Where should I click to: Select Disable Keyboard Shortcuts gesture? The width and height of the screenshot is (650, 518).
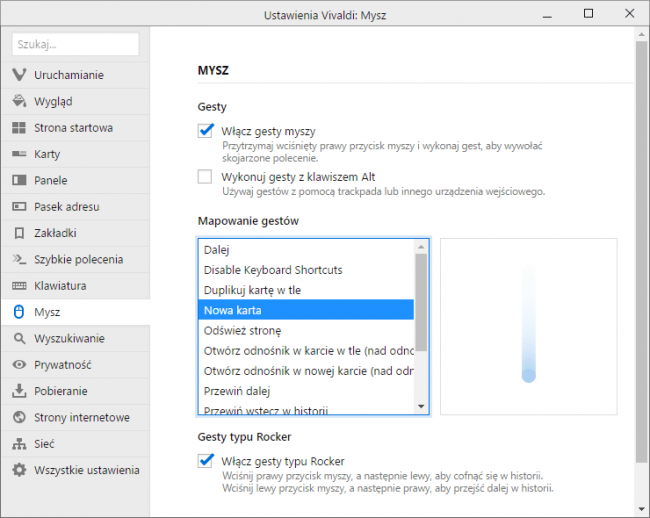[x=306, y=270]
